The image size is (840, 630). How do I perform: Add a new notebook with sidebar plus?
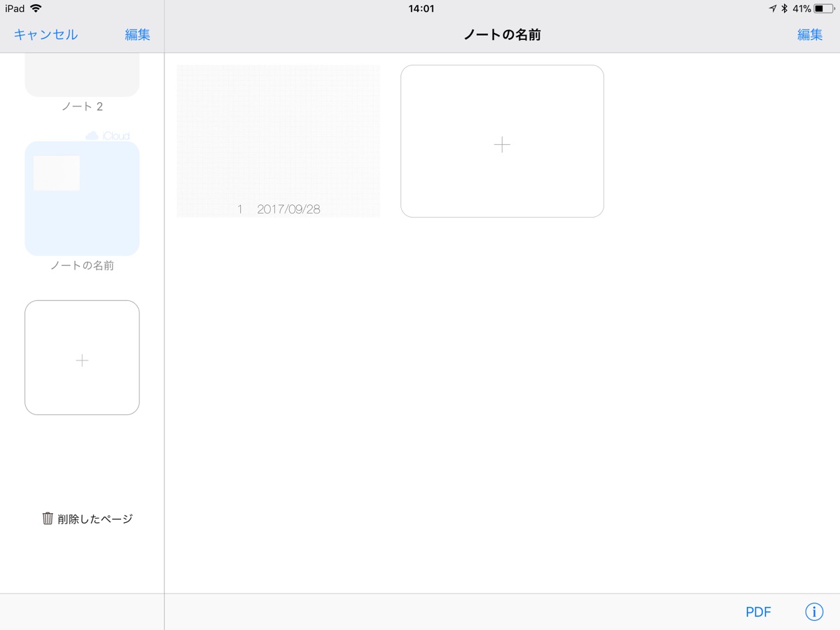click(x=82, y=358)
